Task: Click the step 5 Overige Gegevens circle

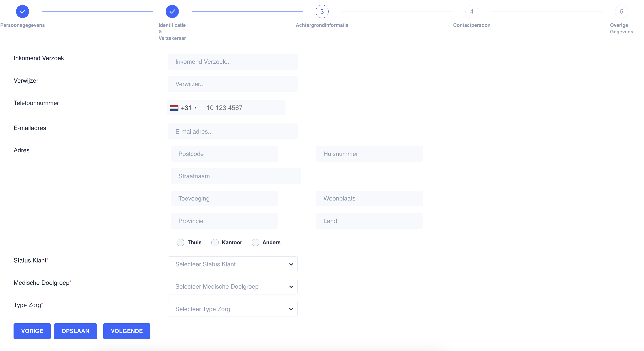Action: tap(621, 11)
